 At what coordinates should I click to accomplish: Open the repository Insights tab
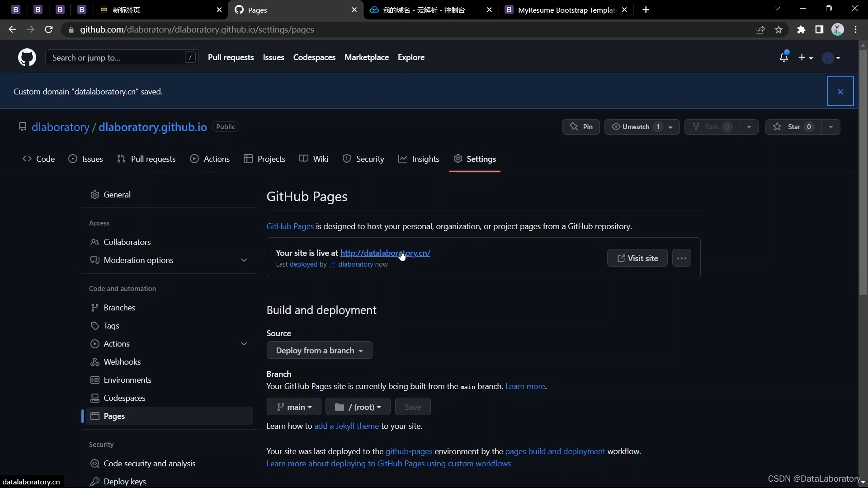419,159
